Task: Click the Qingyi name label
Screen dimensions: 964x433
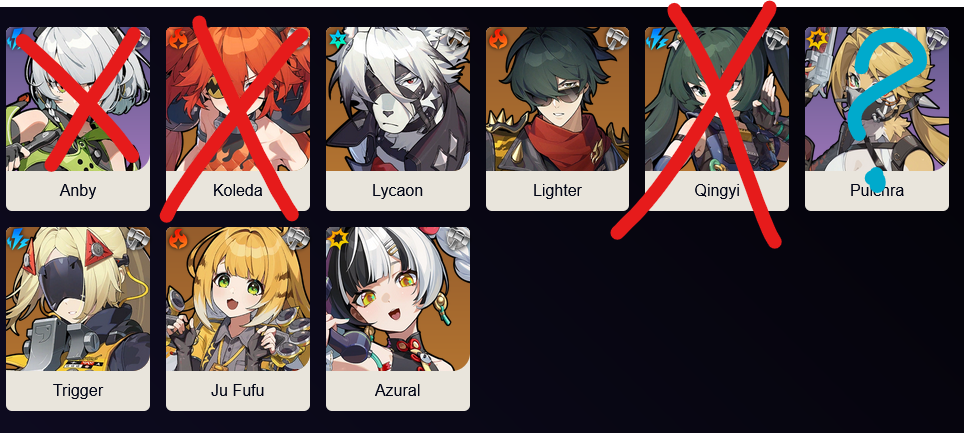Action: point(717,191)
